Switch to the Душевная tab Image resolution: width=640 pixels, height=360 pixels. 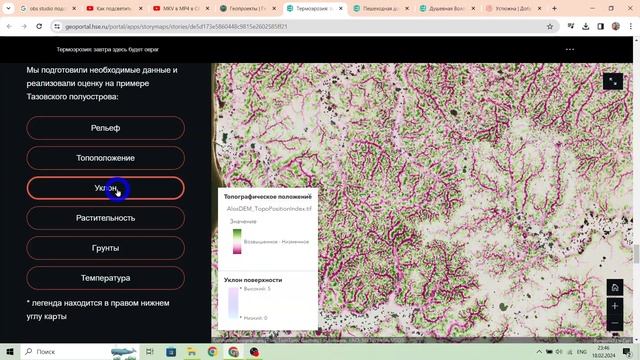click(447, 8)
